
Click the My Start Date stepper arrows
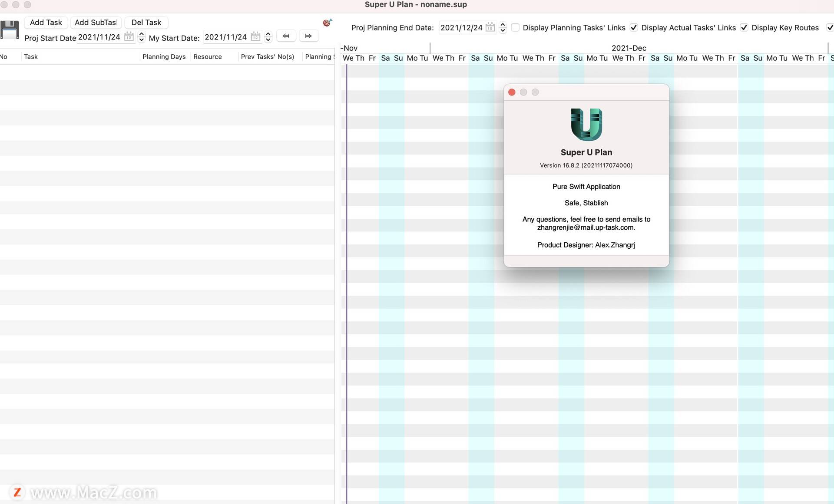click(268, 37)
